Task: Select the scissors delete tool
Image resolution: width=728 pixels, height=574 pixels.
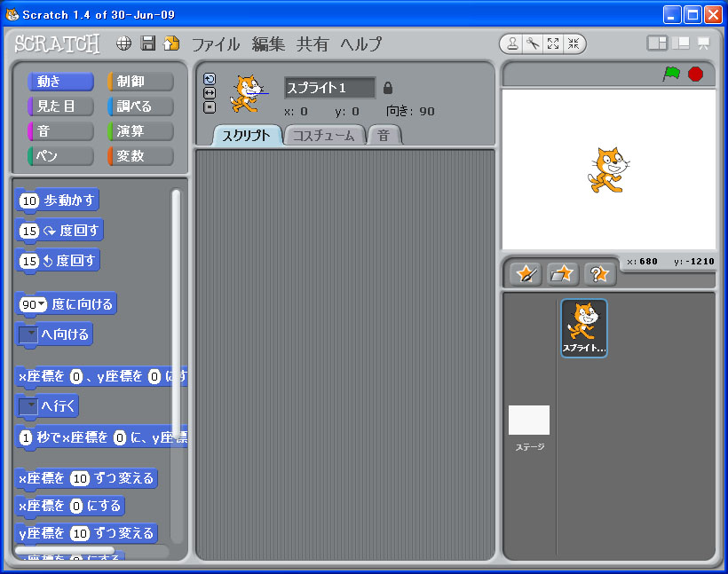Action: pyautogui.click(x=533, y=44)
